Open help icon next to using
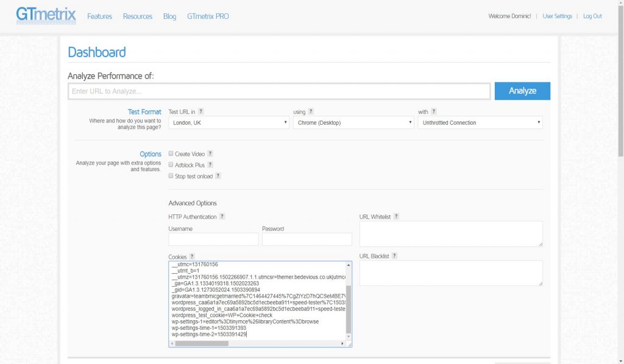 [x=311, y=111]
